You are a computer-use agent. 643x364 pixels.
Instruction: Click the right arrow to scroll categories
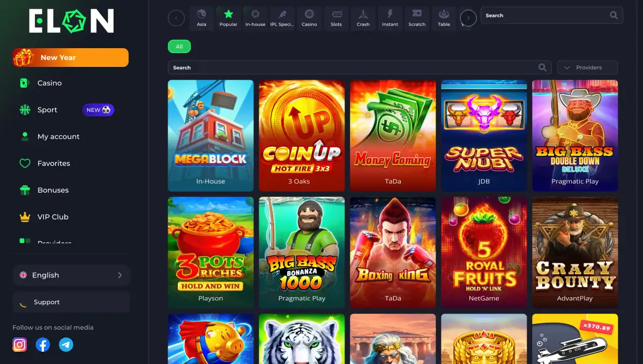coord(467,18)
